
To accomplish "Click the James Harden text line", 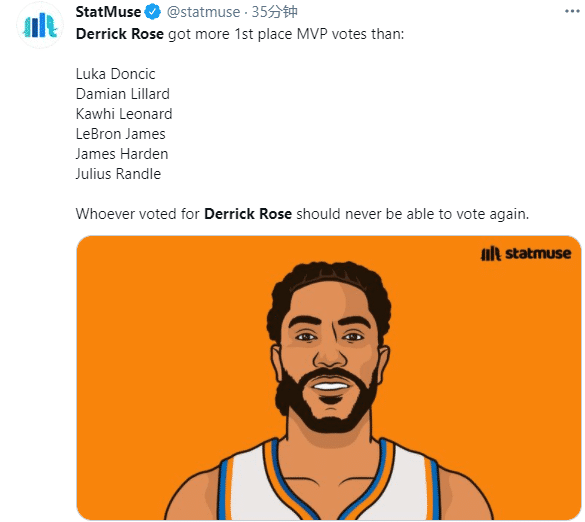I will (122, 154).
